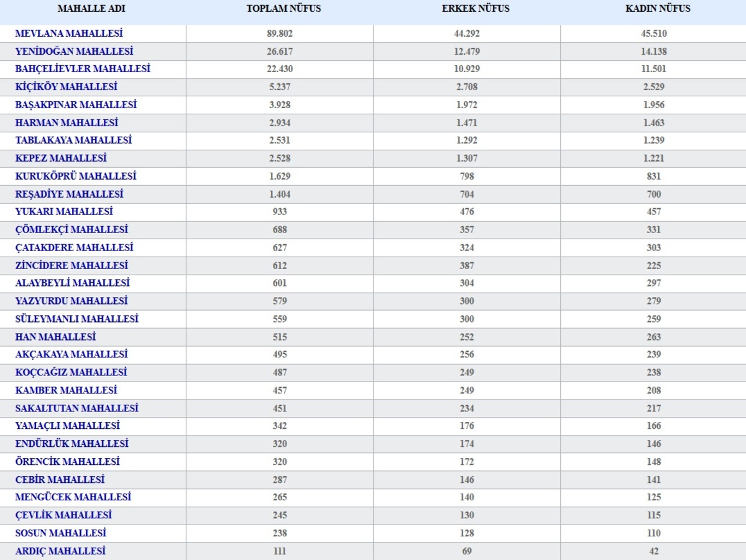Click the ERKEK NÜFUS column header
The width and height of the screenshot is (746, 560).
coord(467,9)
